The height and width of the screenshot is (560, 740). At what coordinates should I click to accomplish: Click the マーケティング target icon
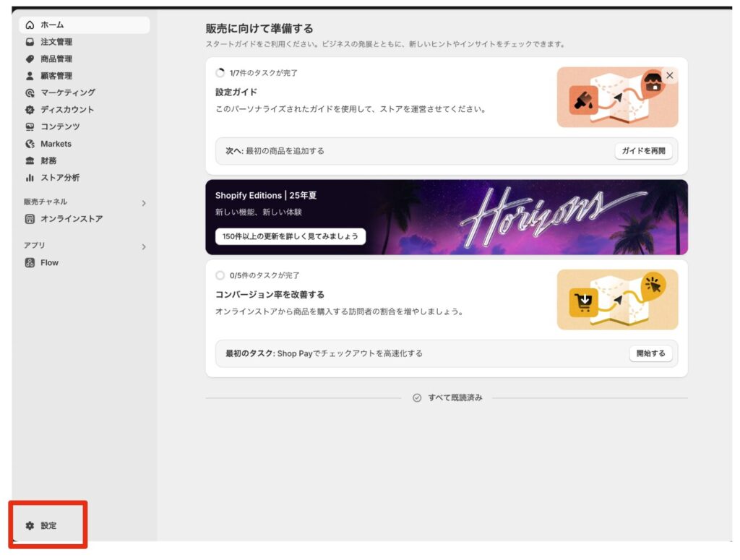[30, 93]
